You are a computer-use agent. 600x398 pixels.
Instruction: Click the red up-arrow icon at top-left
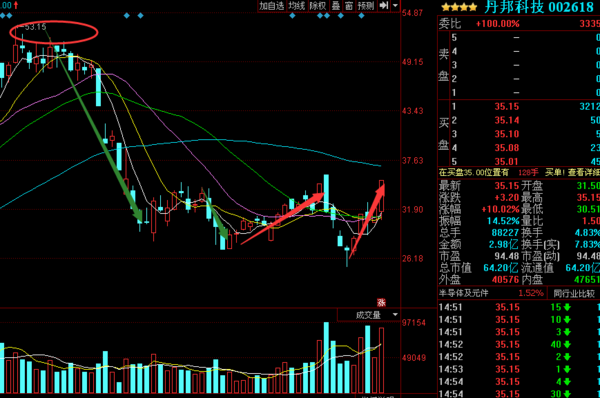16,5
